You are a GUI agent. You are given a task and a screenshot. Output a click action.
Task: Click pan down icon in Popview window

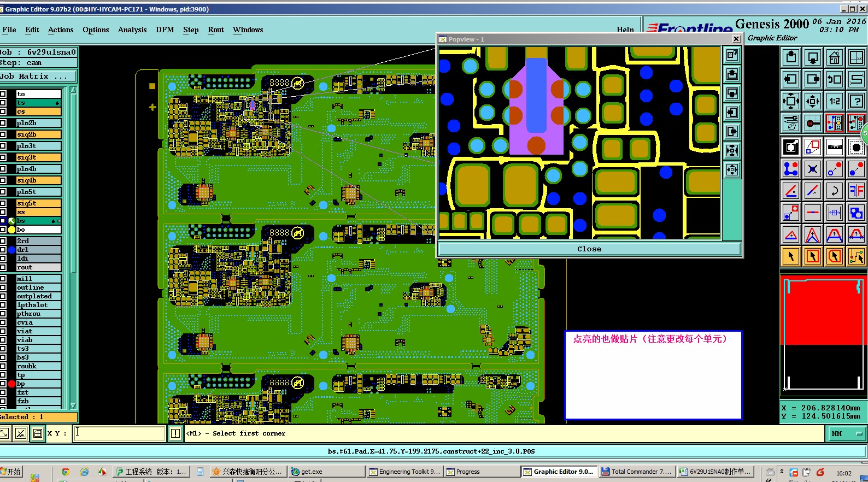coord(732,93)
